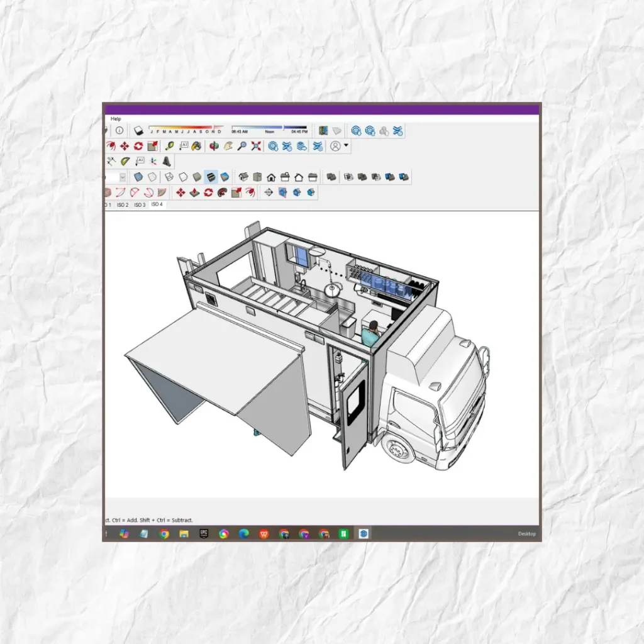Activate the Orbit tool
Image resolution: width=644 pixels, height=644 pixels.
point(214,146)
